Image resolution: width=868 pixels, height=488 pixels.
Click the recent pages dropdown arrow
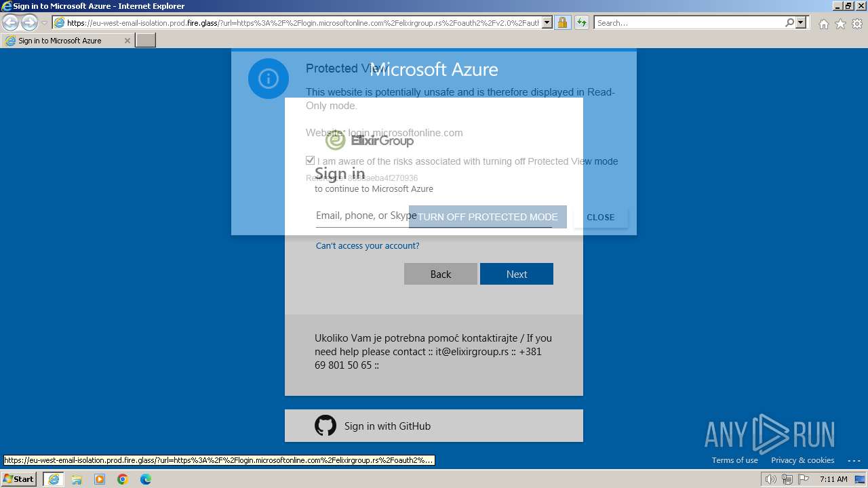coord(44,23)
